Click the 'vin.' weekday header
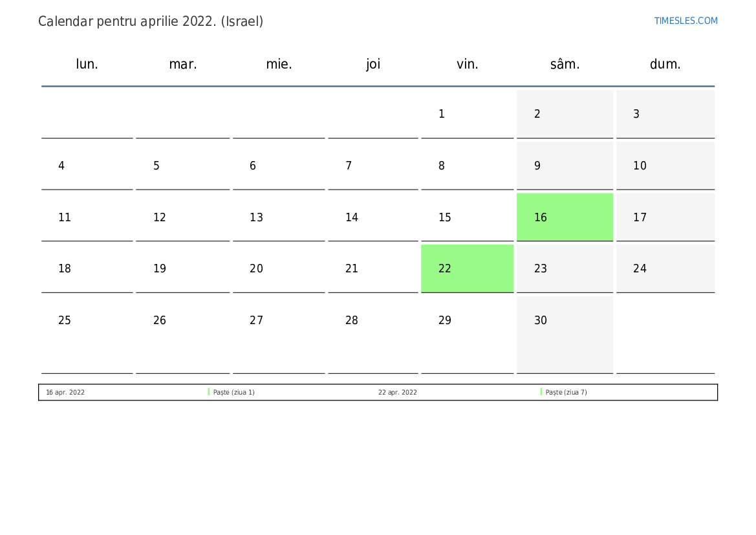The height and width of the screenshot is (535, 756). coord(467,64)
